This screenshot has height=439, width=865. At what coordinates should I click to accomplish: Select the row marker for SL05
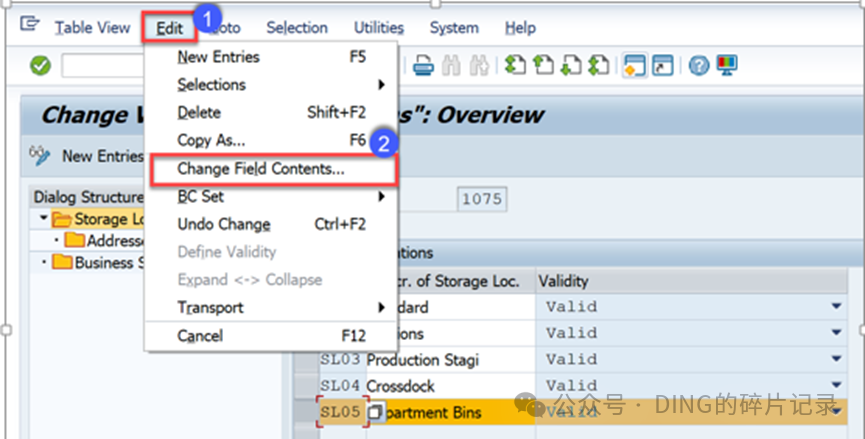click(306, 412)
